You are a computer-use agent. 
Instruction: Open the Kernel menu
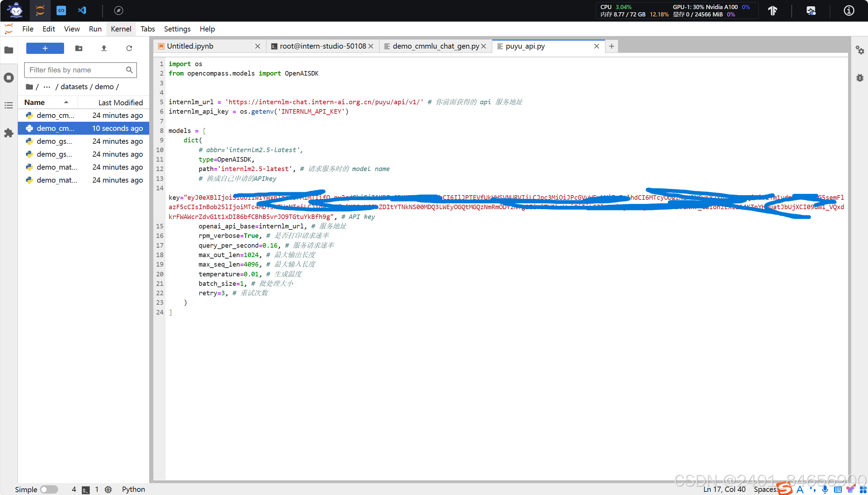pyautogui.click(x=121, y=29)
